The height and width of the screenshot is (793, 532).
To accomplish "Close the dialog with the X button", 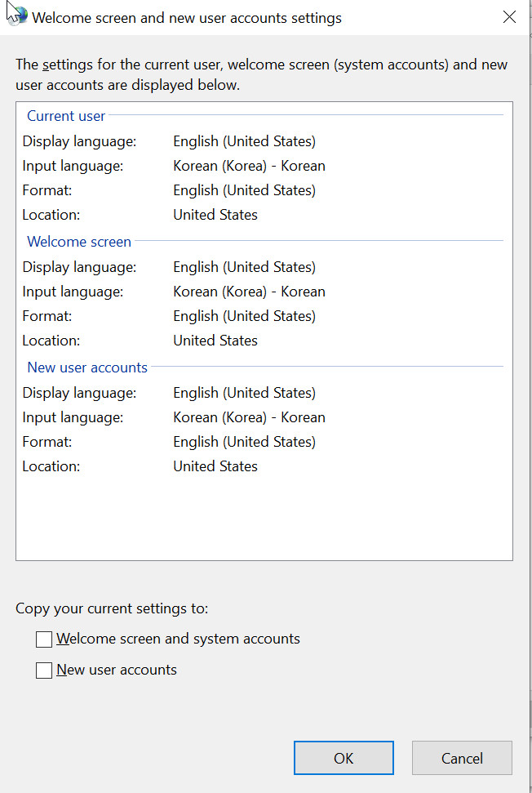I will (510, 17).
